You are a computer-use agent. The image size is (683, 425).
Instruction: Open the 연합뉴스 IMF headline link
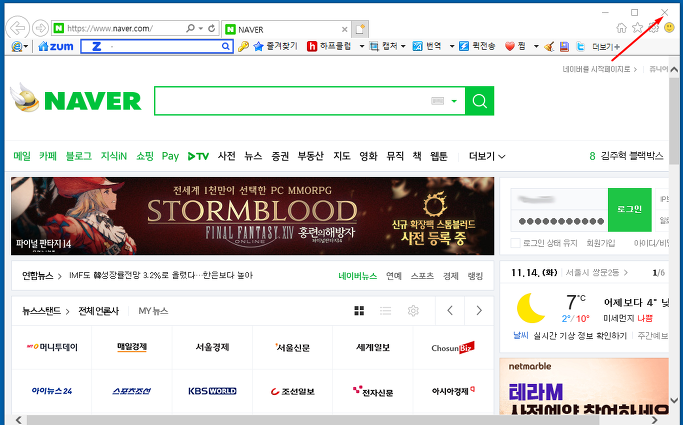pos(161,275)
